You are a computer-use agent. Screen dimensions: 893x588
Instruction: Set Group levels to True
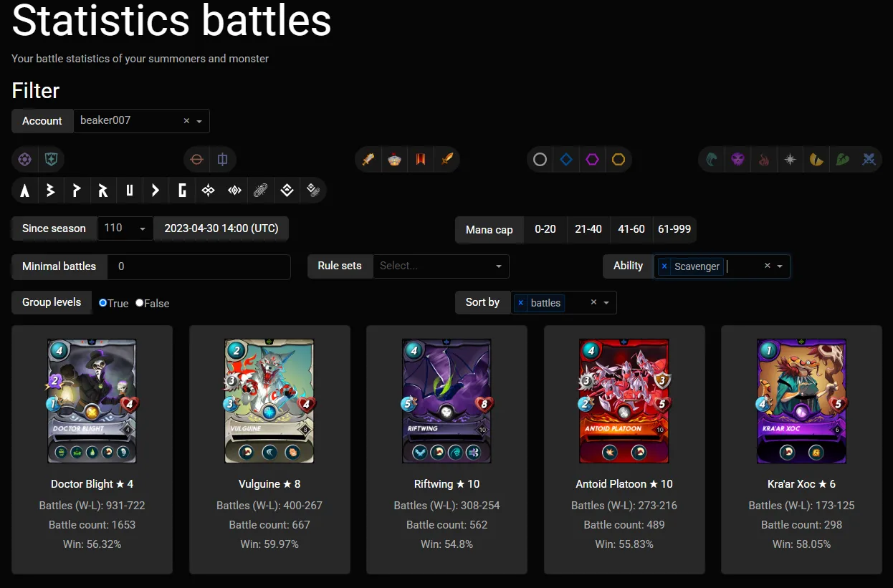tap(103, 303)
